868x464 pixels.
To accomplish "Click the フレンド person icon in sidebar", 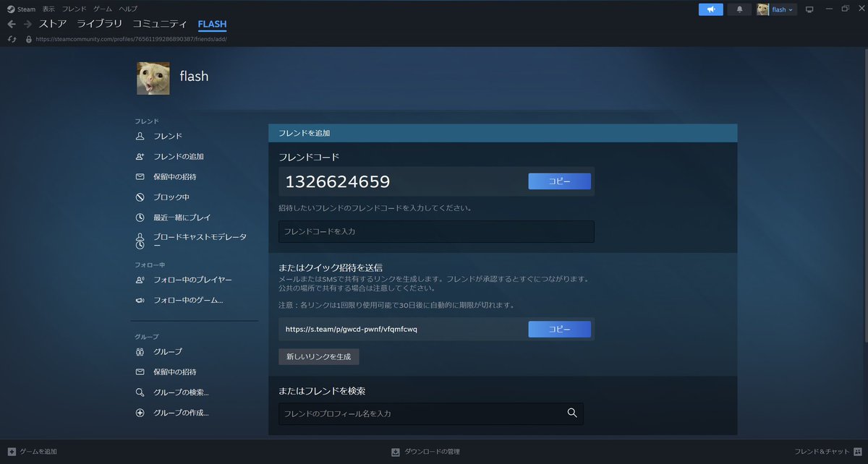I will pyautogui.click(x=140, y=136).
